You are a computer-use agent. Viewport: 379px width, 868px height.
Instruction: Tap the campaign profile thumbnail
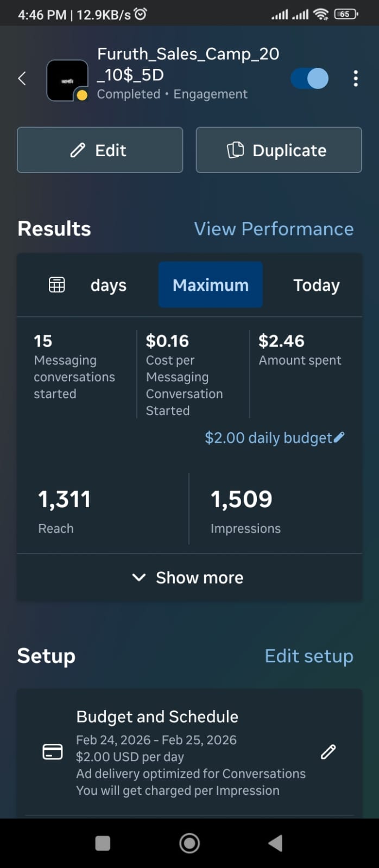click(67, 80)
